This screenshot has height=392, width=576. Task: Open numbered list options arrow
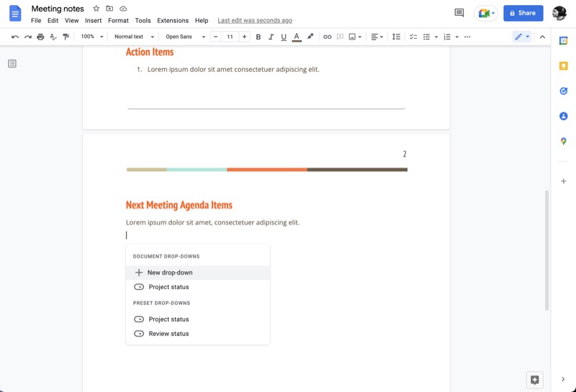(x=457, y=37)
